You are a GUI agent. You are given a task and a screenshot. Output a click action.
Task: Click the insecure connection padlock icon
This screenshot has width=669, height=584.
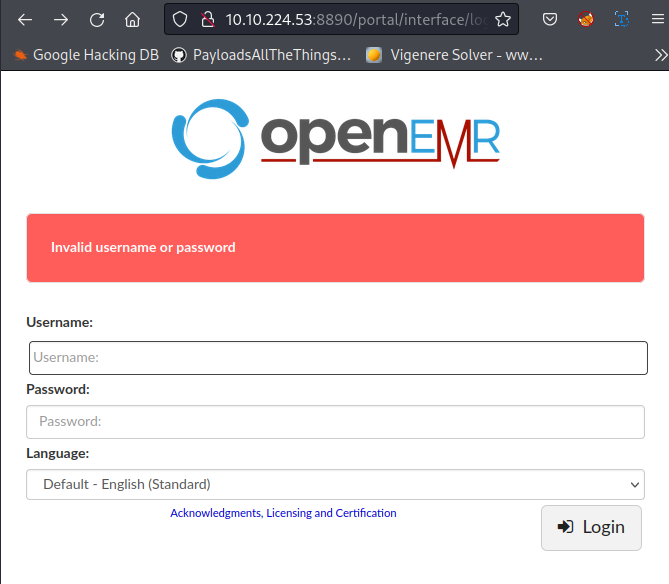pos(207,19)
